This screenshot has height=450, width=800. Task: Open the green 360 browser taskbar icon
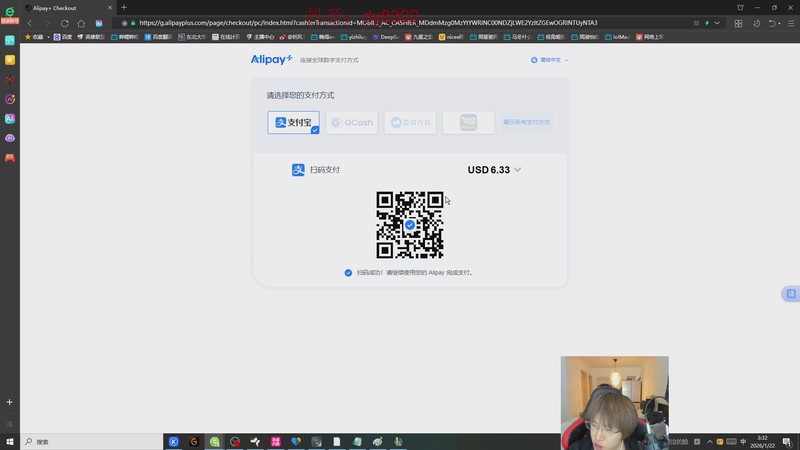[214, 442]
